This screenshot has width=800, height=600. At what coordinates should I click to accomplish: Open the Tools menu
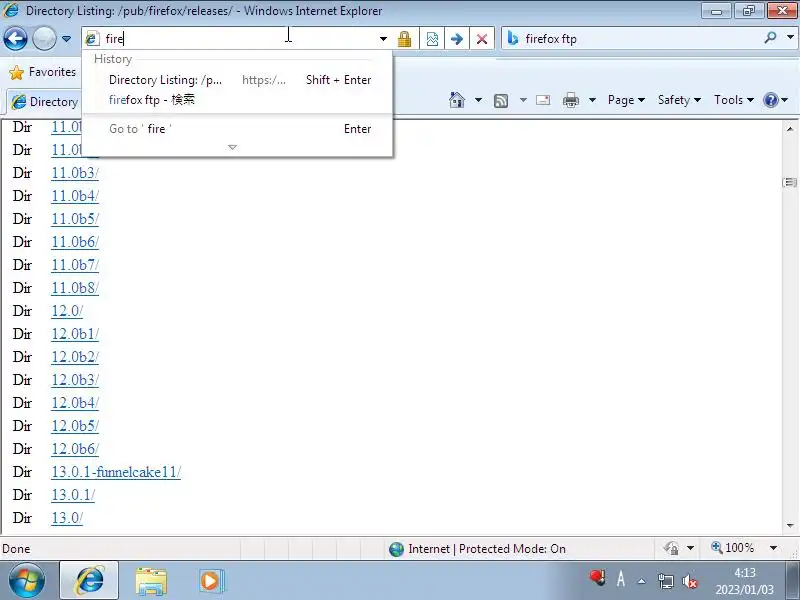734,100
